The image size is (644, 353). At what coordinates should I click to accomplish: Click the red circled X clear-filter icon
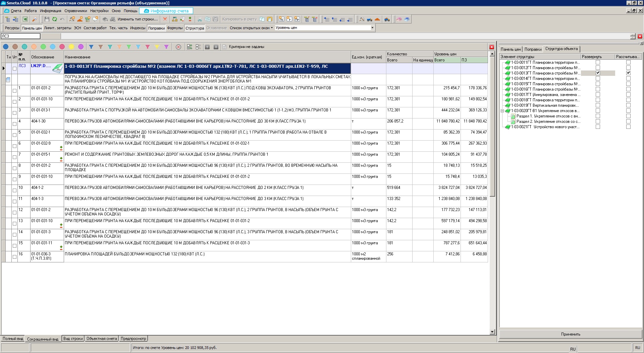(178, 47)
